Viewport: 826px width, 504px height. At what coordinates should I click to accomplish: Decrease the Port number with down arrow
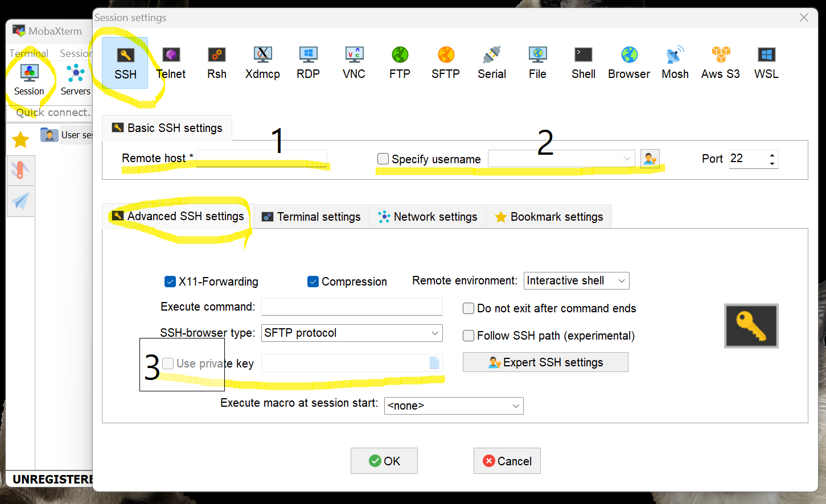pyautogui.click(x=772, y=163)
